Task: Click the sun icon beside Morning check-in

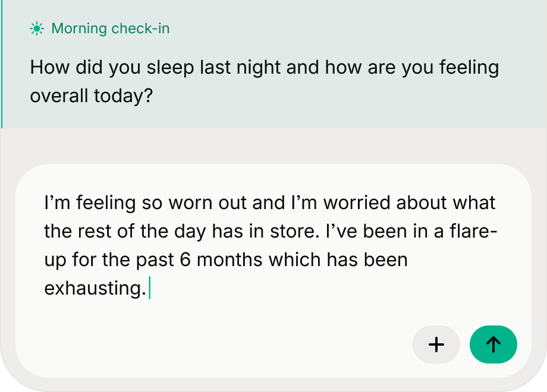Action: [x=37, y=29]
